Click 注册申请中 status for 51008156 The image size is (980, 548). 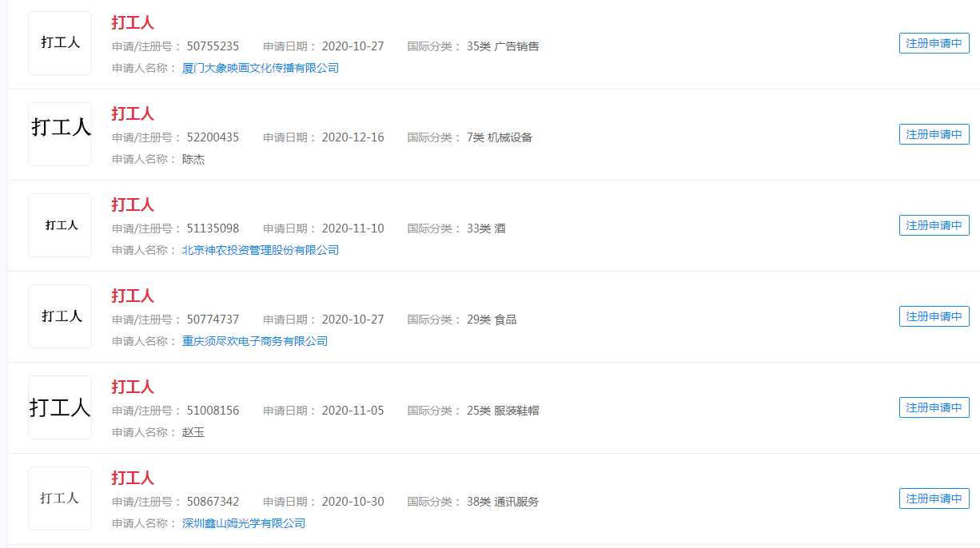click(x=934, y=407)
